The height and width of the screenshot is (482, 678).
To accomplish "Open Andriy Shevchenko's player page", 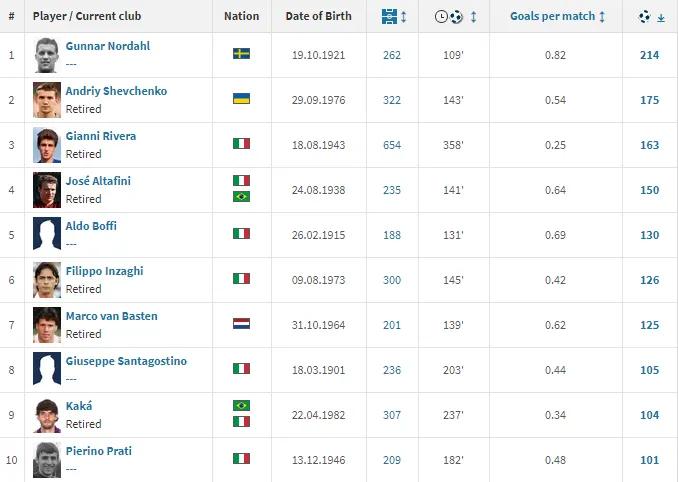I will (x=116, y=91).
